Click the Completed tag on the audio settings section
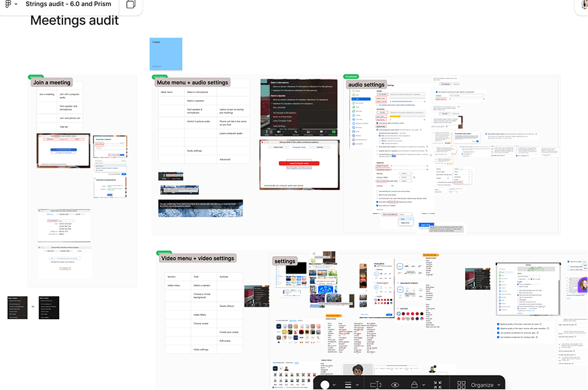This screenshot has width=588, height=390. pos(352,76)
